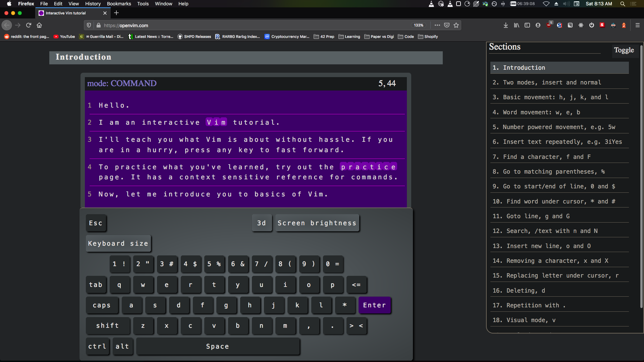644x362 pixels.
Task: Click the on-screen Space bar
Action: (218, 346)
